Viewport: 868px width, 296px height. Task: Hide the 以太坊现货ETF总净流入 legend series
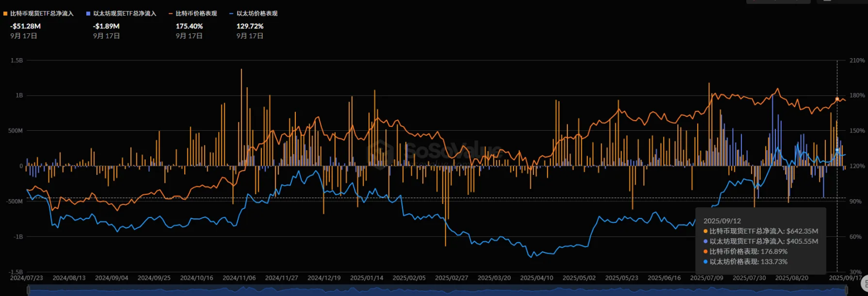tap(124, 13)
